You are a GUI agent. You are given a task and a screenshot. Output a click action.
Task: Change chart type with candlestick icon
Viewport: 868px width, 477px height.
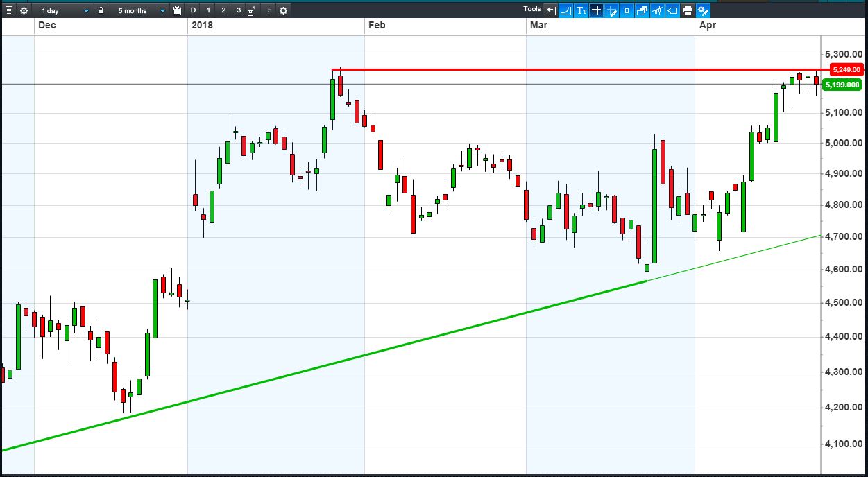tap(627, 10)
